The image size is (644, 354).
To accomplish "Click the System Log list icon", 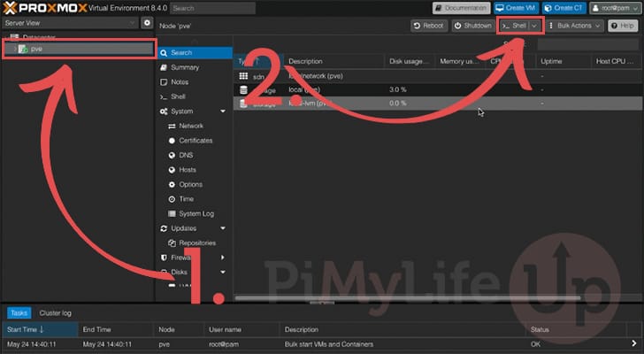I will pos(172,213).
